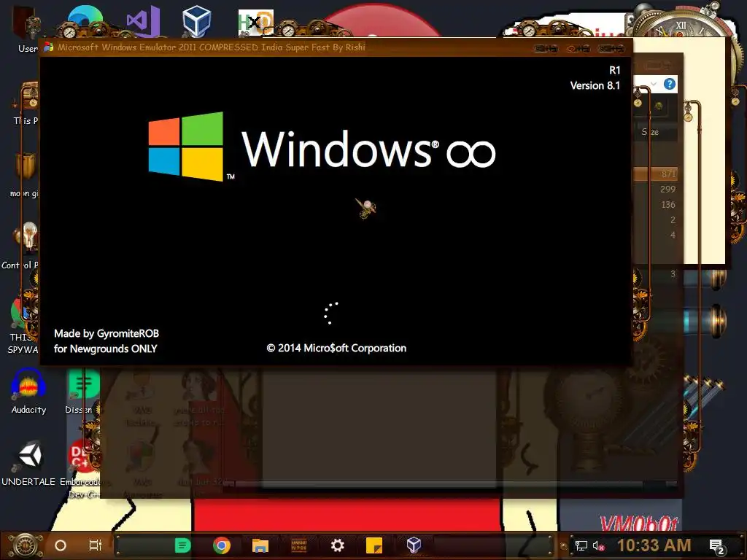Click the muted volume tray icon
Viewport: 747px width, 560px height.
click(x=599, y=545)
